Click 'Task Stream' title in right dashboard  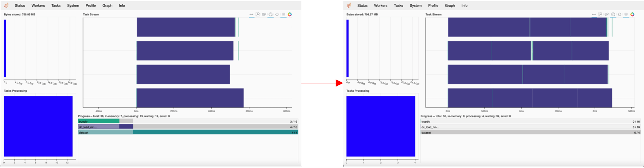434,14
